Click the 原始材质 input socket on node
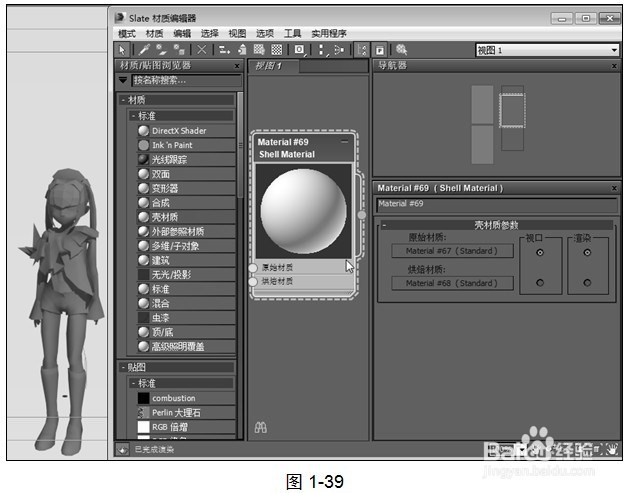Image resolution: width=630 pixels, height=493 pixels. click(253, 268)
